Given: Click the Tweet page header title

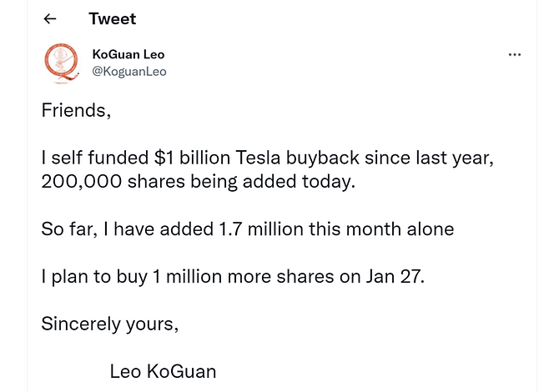Looking at the screenshot, I should point(112,18).
